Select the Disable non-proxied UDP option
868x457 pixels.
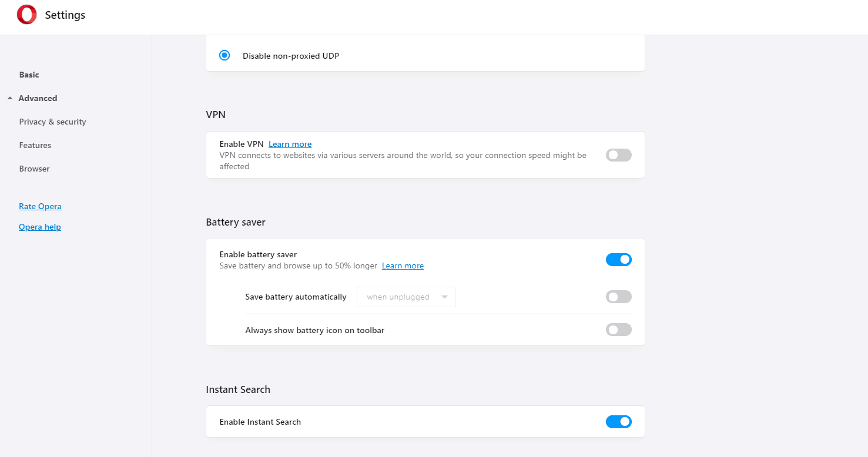[x=224, y=56]
